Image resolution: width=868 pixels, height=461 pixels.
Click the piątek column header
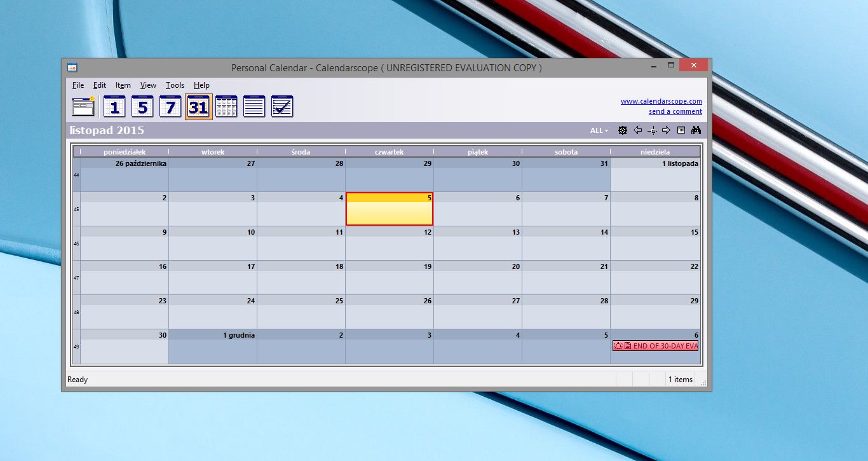point(478,152)
